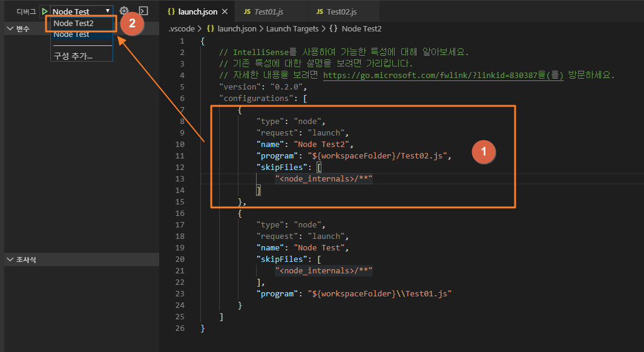644x352 pixels.
Task: Click "request": "launch" on line 9
Action: pos(302,133)
